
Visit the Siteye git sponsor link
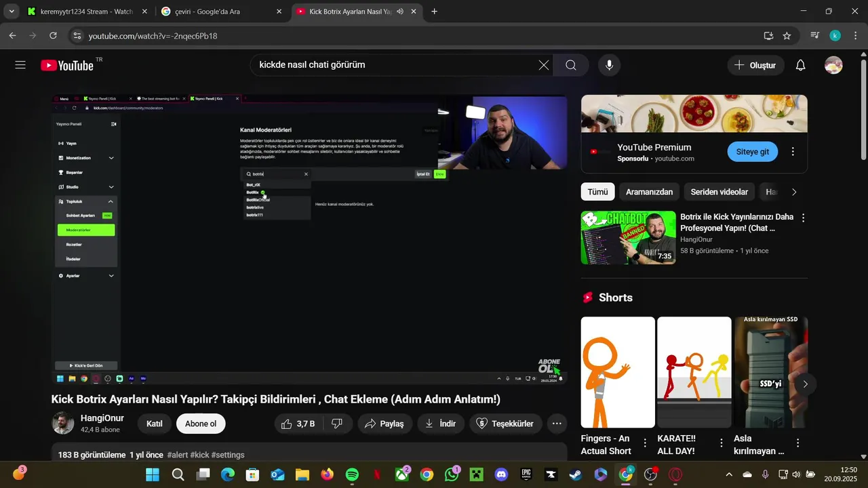tap(753, 152)
